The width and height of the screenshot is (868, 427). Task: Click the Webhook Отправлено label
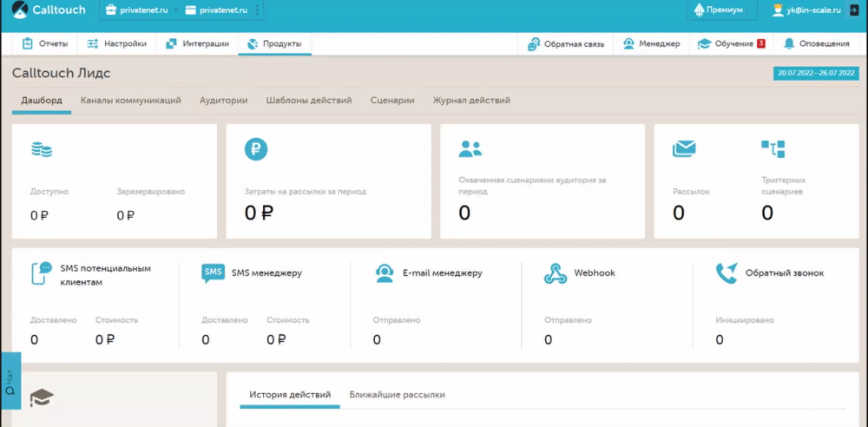click(x=568, y=320)
